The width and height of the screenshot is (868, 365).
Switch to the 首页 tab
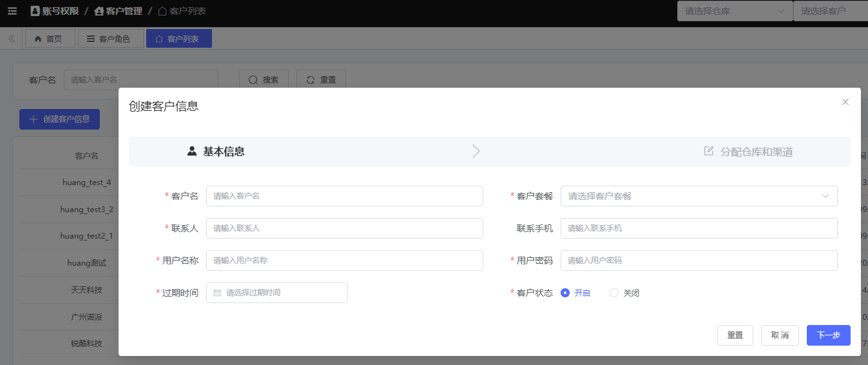click(x=50, y=39)
